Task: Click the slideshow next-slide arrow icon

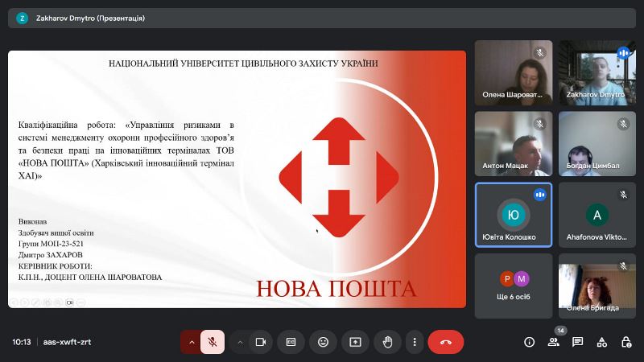Action: (25, 302)
